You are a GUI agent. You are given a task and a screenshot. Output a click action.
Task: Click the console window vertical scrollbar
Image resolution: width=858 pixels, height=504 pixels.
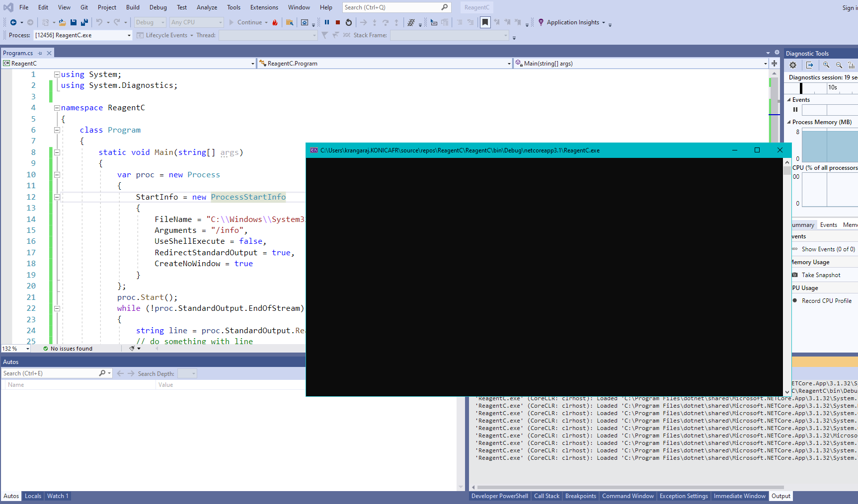click(787, 277)
